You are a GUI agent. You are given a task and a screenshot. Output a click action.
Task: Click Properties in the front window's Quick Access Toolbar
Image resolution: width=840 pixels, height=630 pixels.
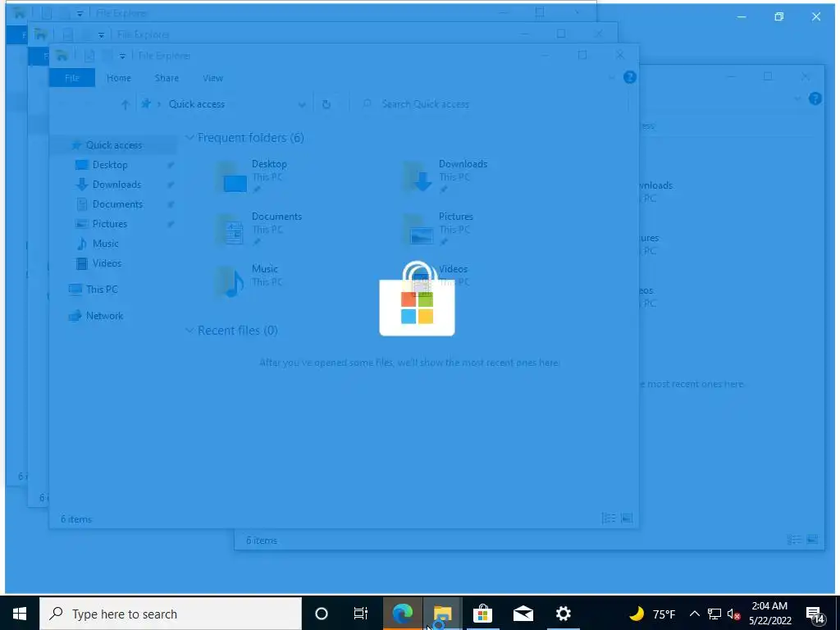(x=89, y=55)
